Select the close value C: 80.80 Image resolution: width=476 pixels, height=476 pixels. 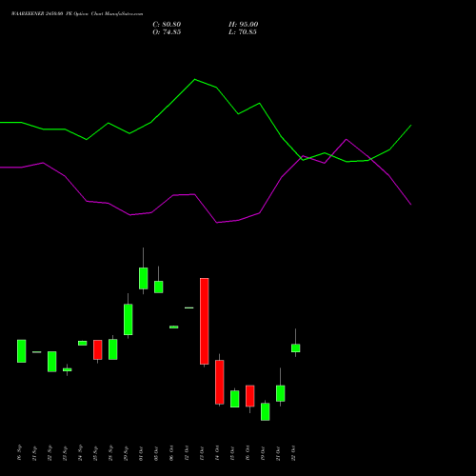click(x=167, y=25)
